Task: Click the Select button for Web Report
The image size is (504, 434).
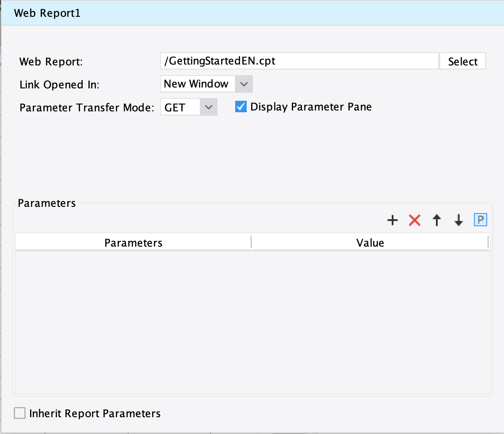Action: [462, 61]
